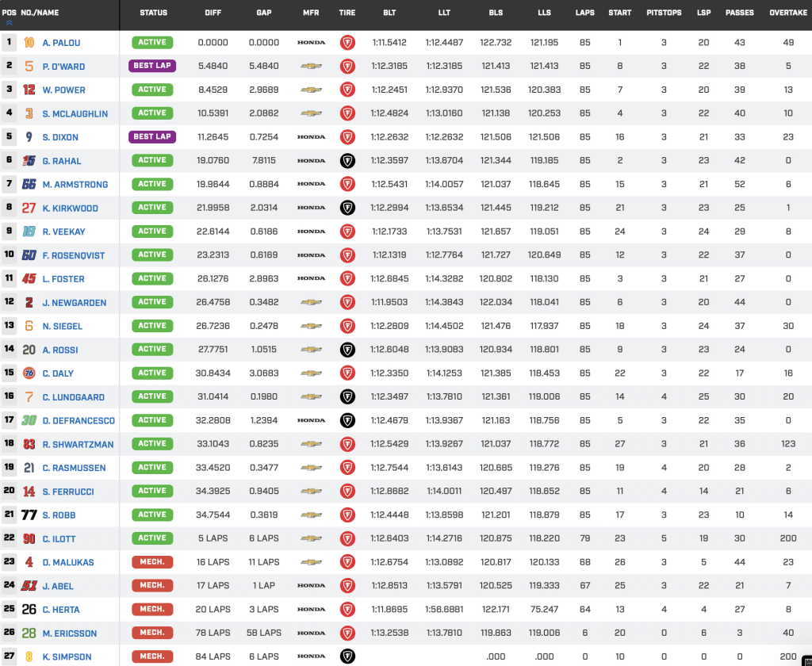Screen dimensions: 812x666
Task: Click the black tire icon in A. Rossi's row
Action: click(x=347, y=350)
